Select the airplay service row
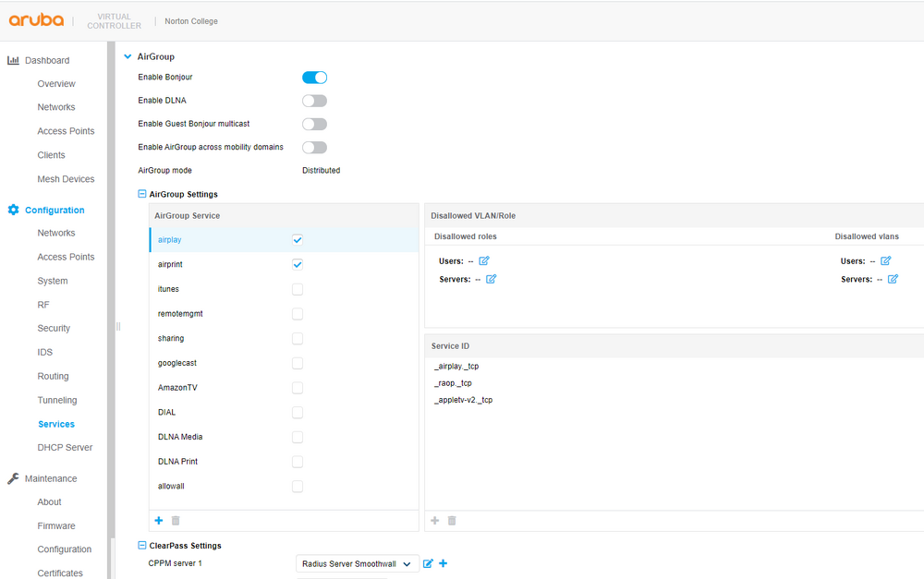 pos(284,240)
